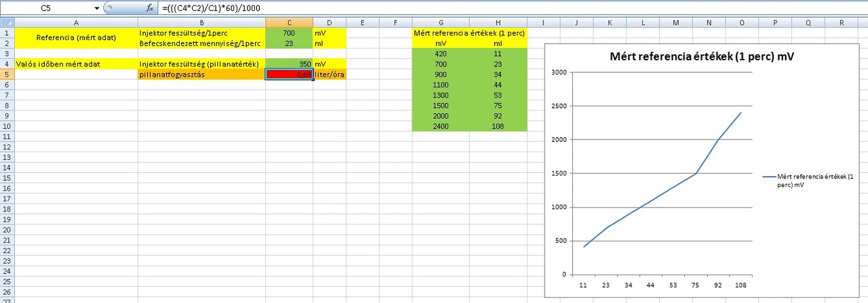Select the 53 cell in column H
The height and width of the screenshot is (303, 868).
[498, 95]
